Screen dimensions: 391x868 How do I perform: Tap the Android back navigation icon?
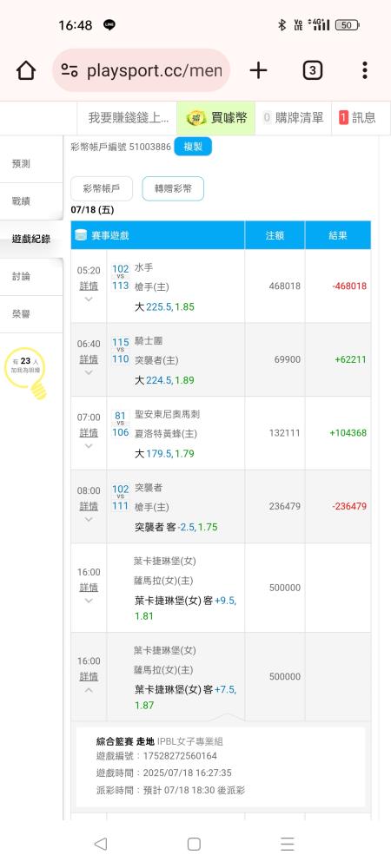tap(100, 844)
